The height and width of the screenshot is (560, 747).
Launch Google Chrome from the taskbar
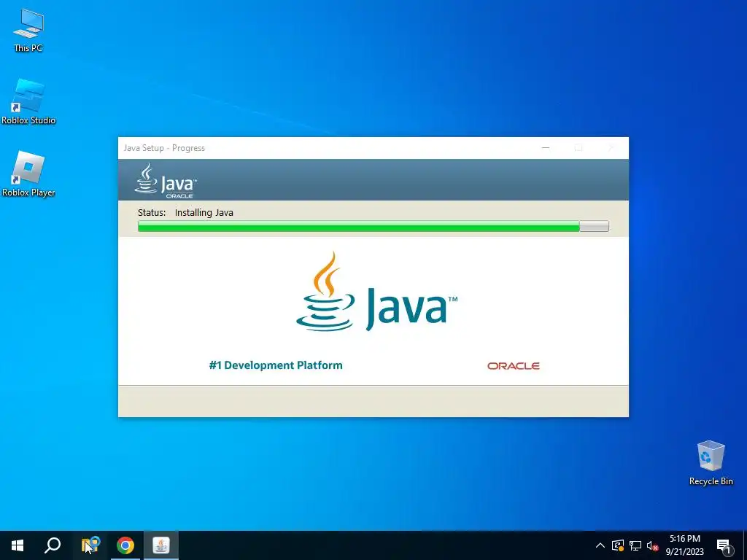click(x=125, y=545)
